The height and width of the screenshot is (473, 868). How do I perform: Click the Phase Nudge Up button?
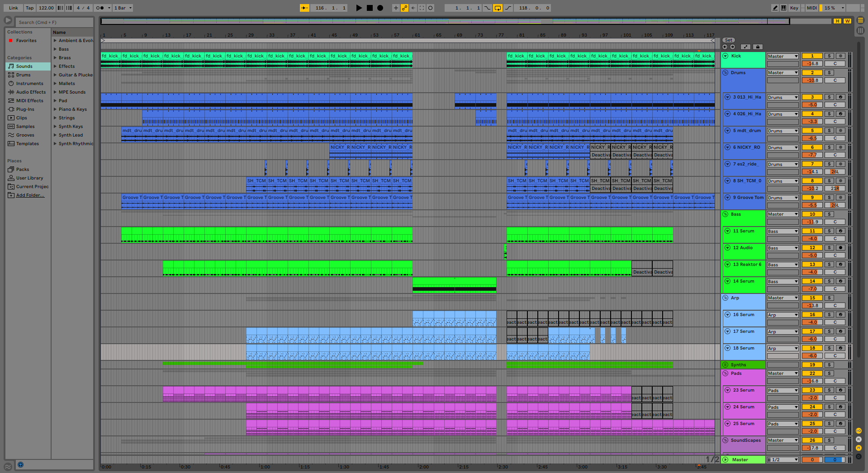(x=69, y=8)
